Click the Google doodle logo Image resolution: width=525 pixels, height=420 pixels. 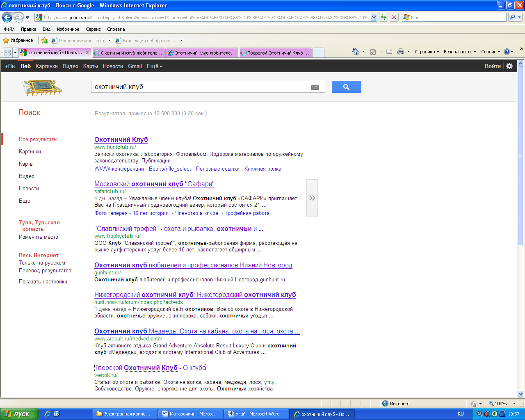click(x=42, y=87)
